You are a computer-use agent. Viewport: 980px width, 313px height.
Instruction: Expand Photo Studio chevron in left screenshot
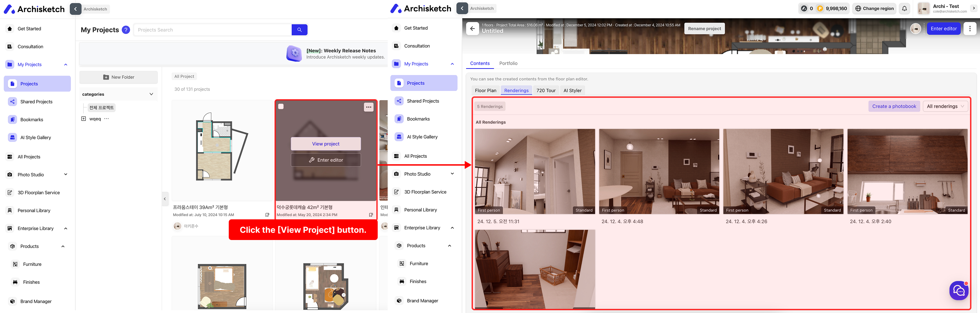66,174
